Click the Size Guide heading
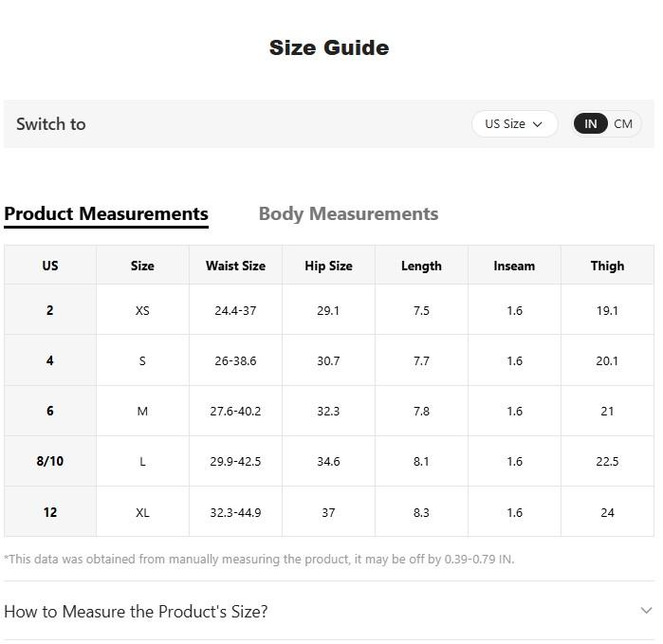 coord(329,47)
